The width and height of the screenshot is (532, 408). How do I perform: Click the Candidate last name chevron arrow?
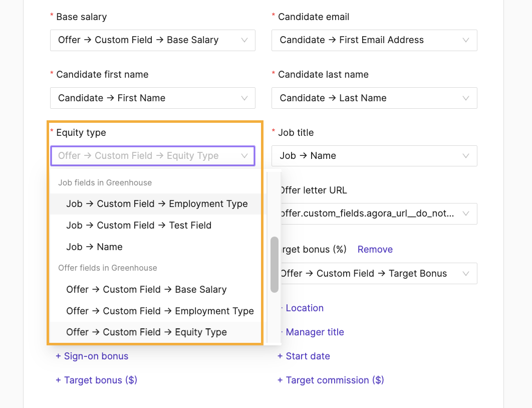point(466,98)
